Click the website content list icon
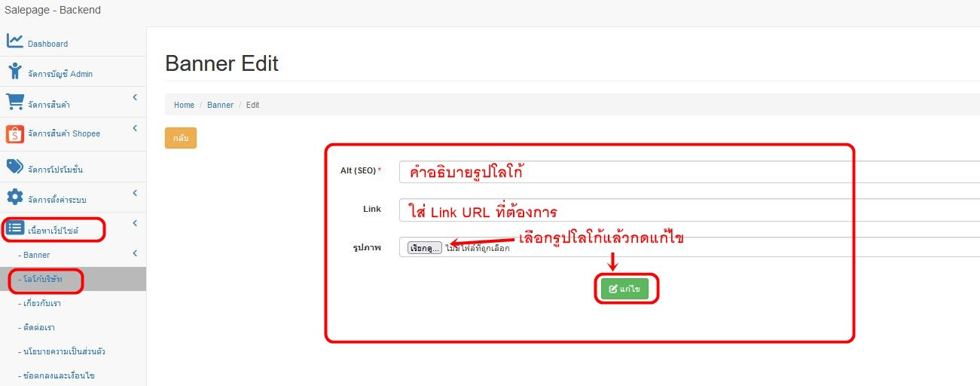Screen dimensions: 980x386 pos(15,228)
